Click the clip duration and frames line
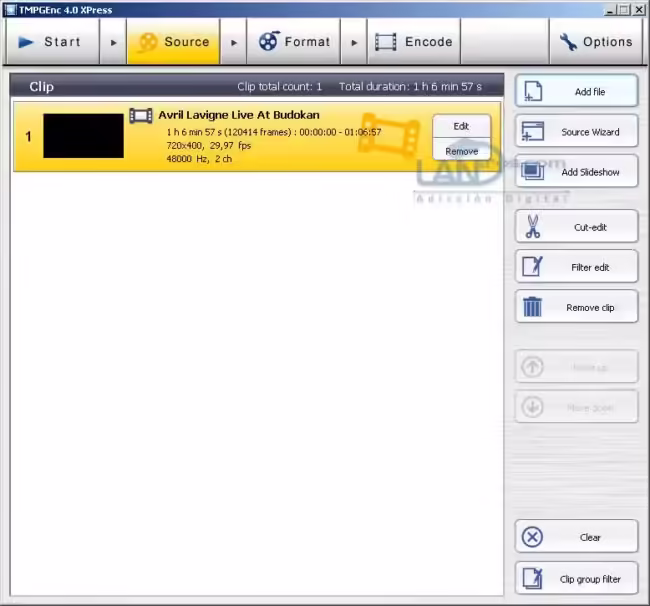This screenshot has width=650, height=606. tap(274, 132)
